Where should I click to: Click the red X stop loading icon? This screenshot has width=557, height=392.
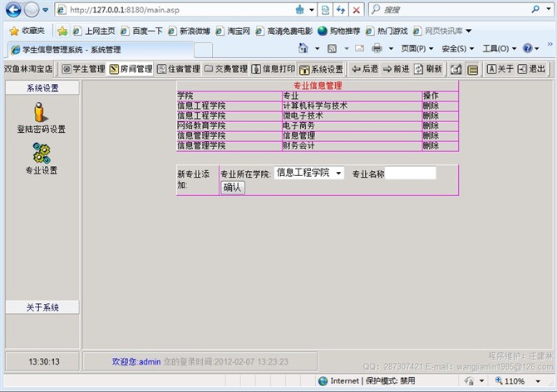pyautogui.click(x=356, y=10)
